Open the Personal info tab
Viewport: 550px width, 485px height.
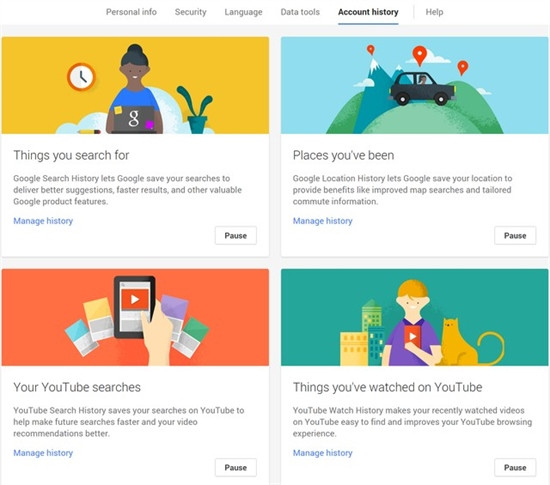pos(131,12)
